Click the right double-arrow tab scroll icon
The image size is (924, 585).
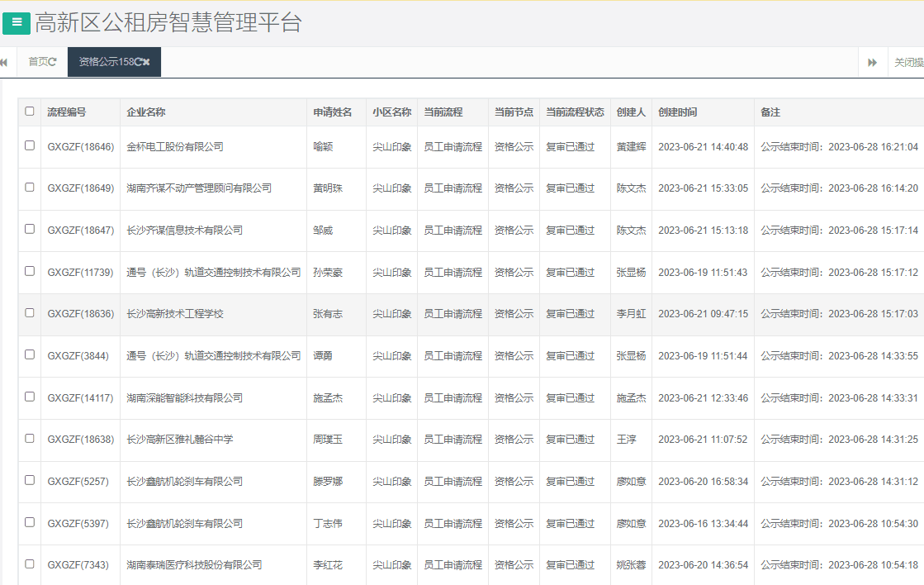(874, 62)
